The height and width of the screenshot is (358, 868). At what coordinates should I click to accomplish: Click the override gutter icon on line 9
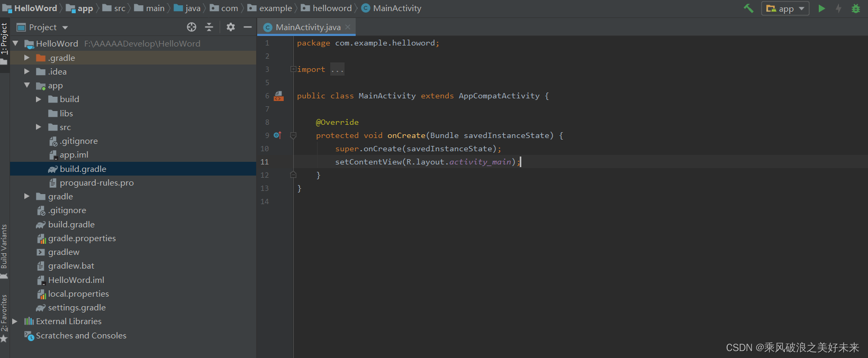[277, 135]
